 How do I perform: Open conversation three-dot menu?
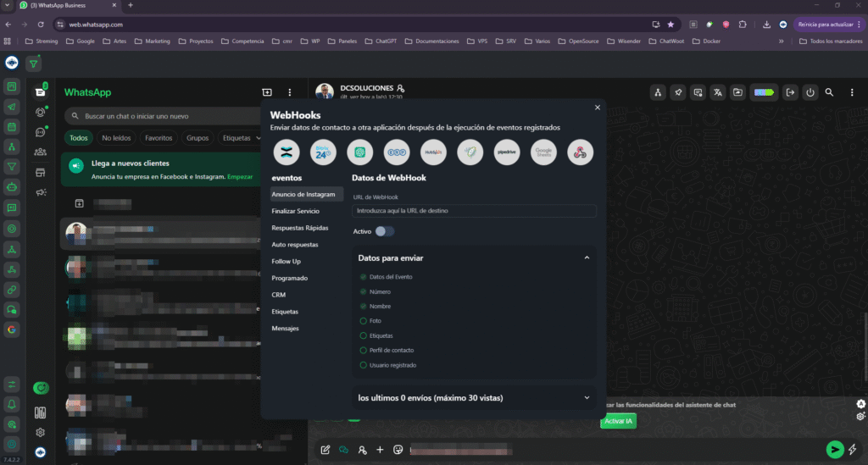[852, 92]
